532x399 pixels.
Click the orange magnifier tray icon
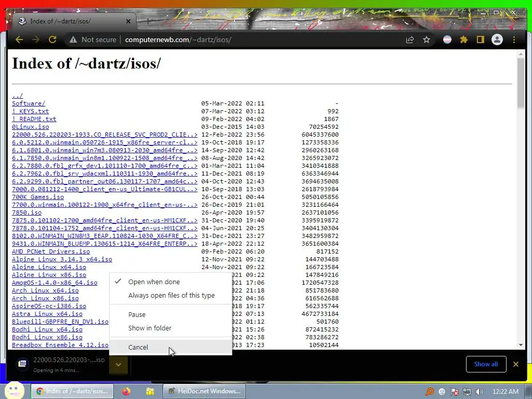(430, 392)
